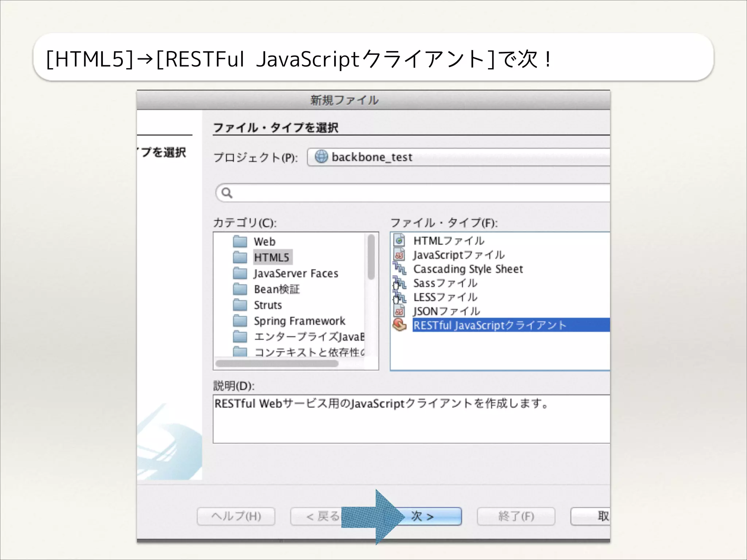Click the globe icon of backbone_test project
The height and width of the screenshot is (560, 747).
coord(321,157)
